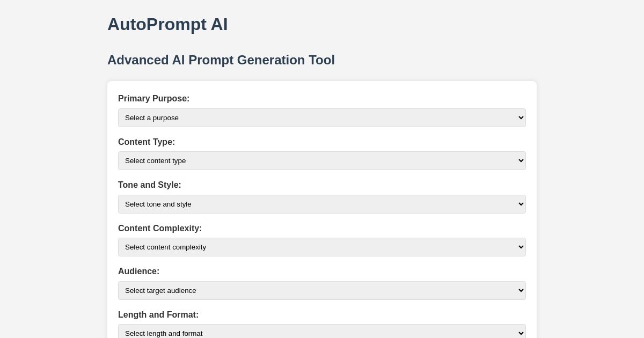Open the Content Type dropdown
The height and width of the screenshot is (338, 644).
pyautogui.click(x=321, y=160)
